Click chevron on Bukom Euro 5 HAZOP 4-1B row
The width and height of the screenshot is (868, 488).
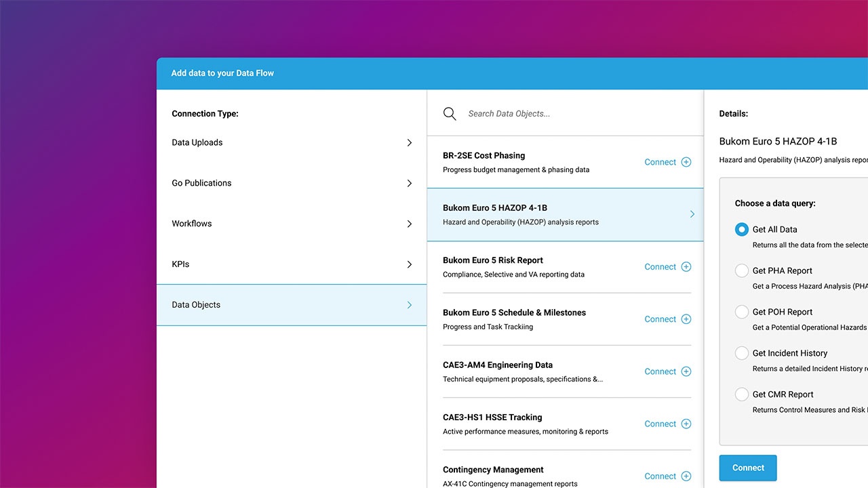[x=692, y=214]
